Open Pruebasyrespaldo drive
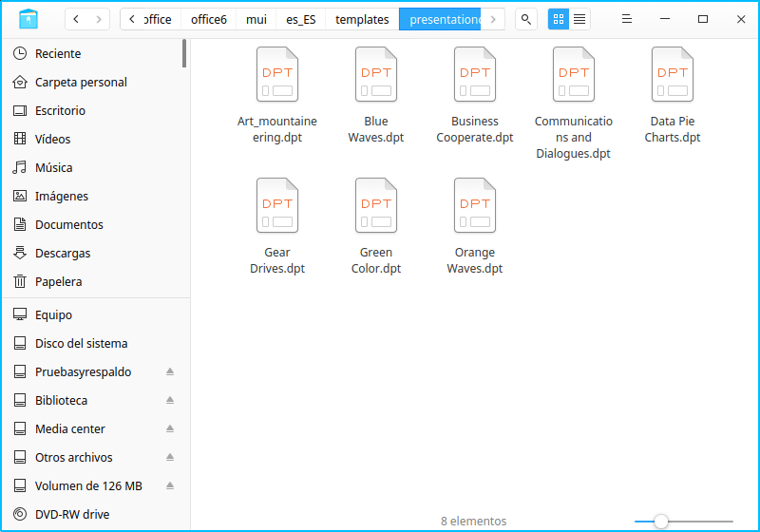 click(x=84, y=372)
